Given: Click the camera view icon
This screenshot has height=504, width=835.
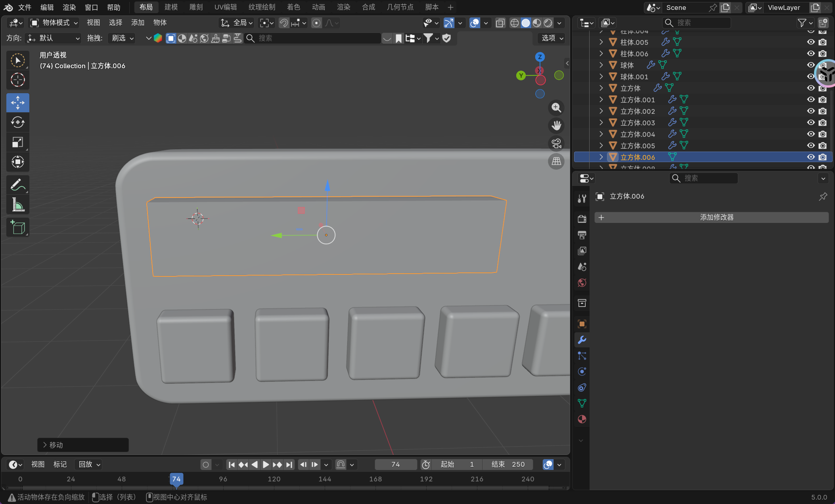Looking at the screenshot, I should pos(556,143).
